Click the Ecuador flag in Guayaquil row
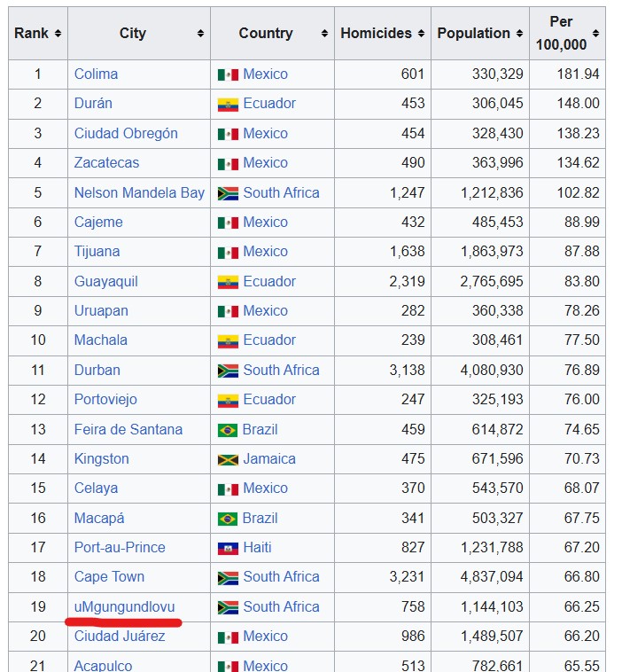 (228, 283)
